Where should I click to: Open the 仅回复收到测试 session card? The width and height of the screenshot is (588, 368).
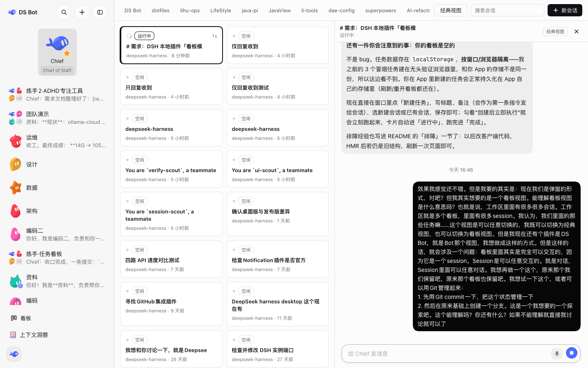click(278, 86)
